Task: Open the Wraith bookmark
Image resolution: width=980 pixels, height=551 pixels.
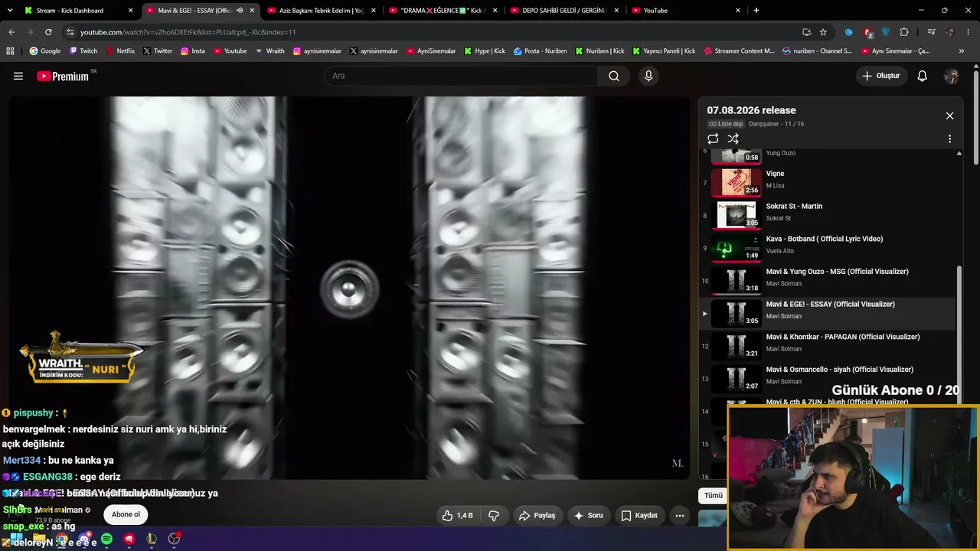Action: coord(270,51)
